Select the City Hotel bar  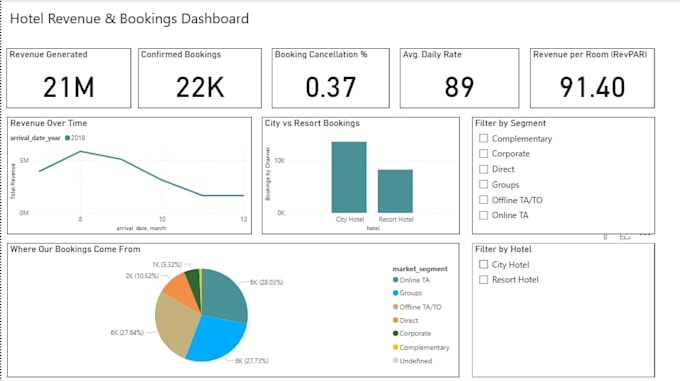click(x=349, y=177)
